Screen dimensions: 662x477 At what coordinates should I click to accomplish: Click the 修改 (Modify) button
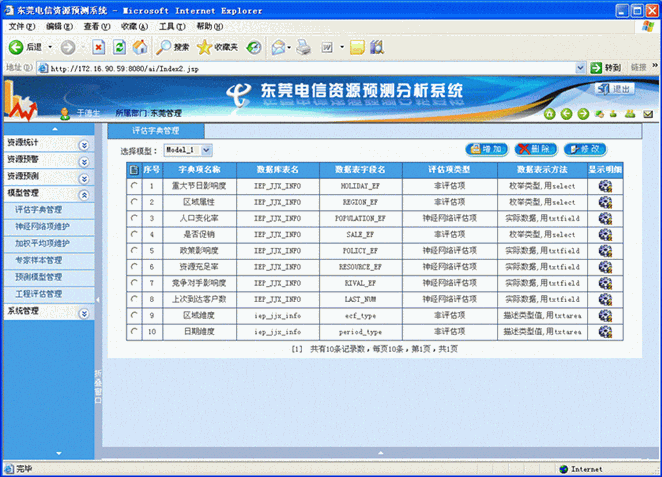pos(585,149)
